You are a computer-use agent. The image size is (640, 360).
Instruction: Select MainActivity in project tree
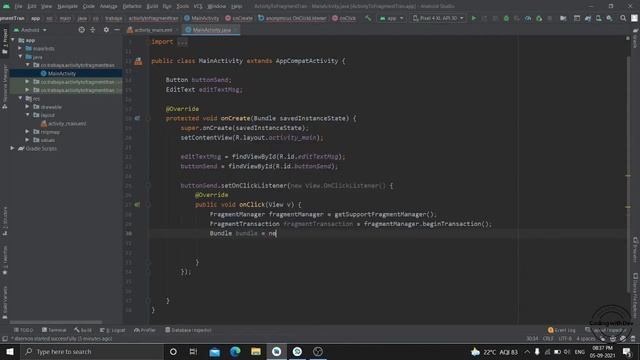coord(62,73)
